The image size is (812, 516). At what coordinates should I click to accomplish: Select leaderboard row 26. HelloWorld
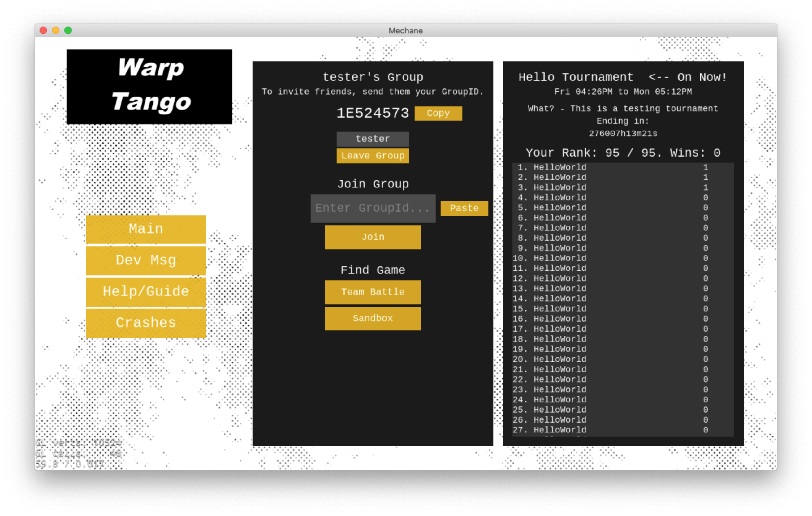tap(623, 420)
